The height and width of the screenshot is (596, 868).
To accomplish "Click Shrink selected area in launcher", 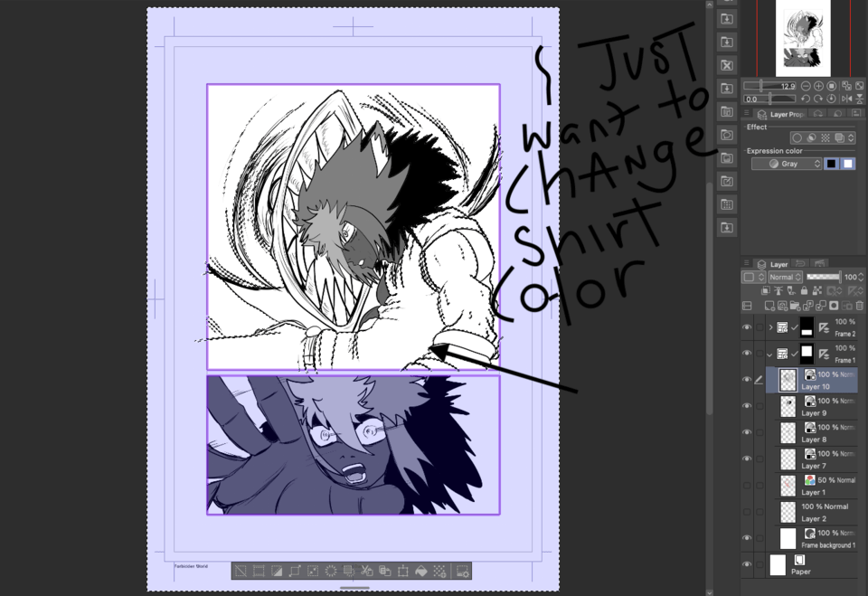I will point(313,571).
